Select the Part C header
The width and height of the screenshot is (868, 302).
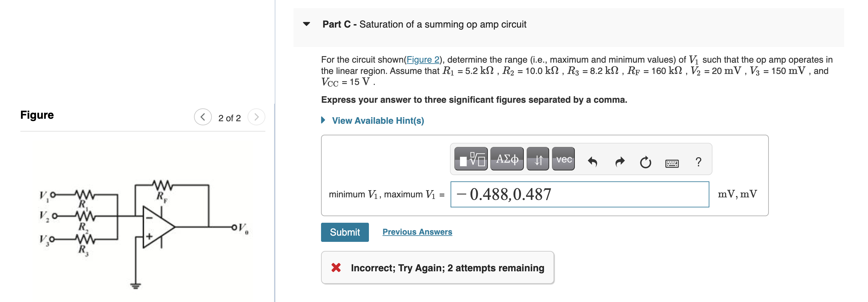tap(423, 24)
